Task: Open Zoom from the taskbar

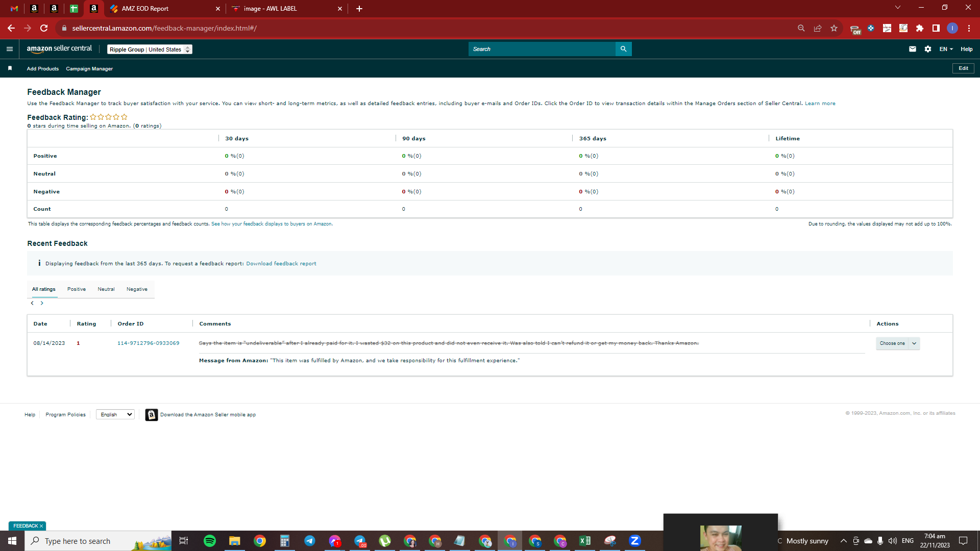Action: pos(635,541)
